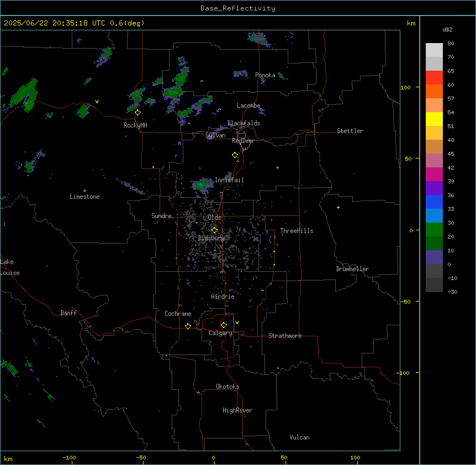476x465 pixels.
Task: Click the Okotoks town label
Action: coord(228,387)
